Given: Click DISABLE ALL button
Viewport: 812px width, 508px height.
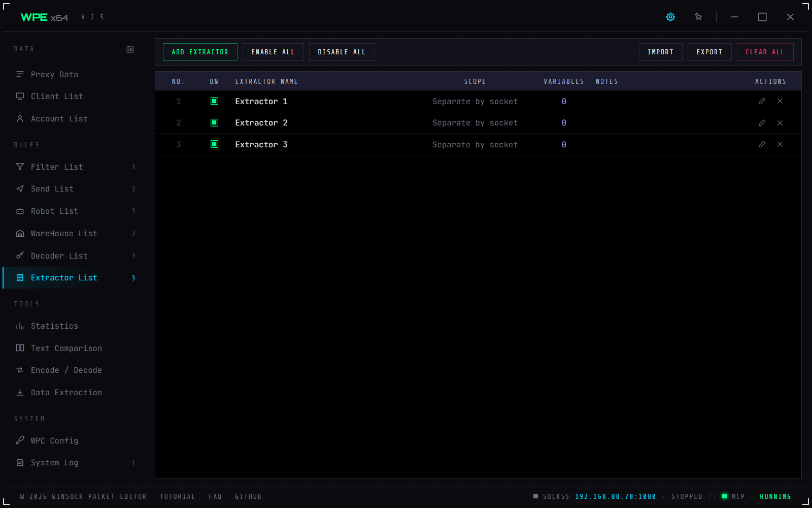Looking at the screenshot, I should pos(342,52).
